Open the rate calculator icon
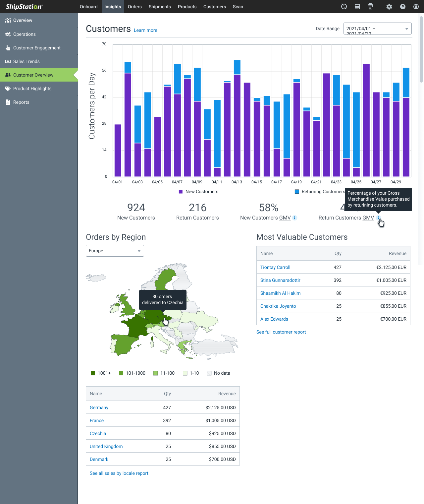This screenshot has height=504, width=424. 357,7
